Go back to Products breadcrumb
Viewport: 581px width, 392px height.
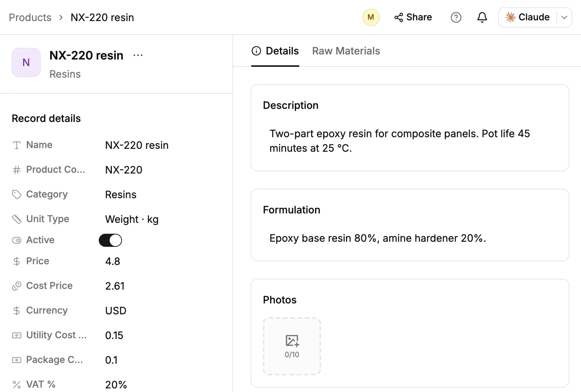pyautogui.click(x=30, y=17)
